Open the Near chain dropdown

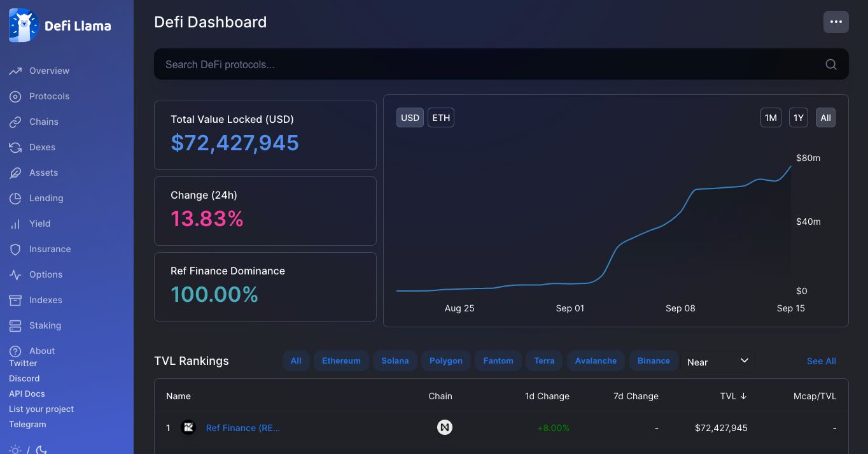pyautogui.click(x=717, y=362)
